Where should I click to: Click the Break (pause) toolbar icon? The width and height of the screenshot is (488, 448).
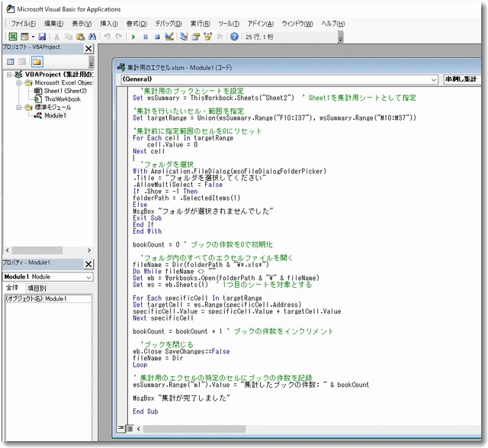(146, 37)
